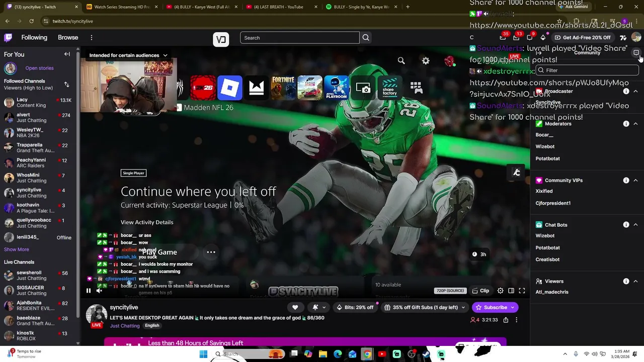
Task: Show info for the Moderators section
Action: click(x=626, y=124)
